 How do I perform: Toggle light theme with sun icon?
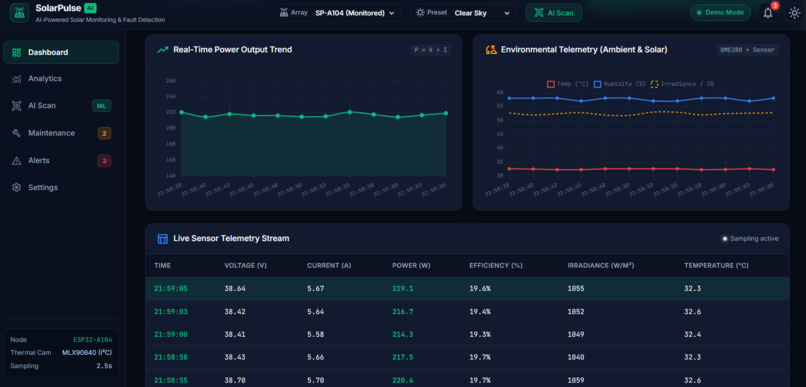point(795,13)
